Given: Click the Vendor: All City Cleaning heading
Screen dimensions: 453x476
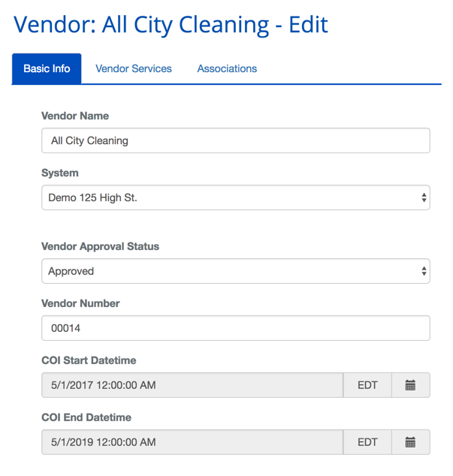Looking at the screenshot, I should pos(171,24).
